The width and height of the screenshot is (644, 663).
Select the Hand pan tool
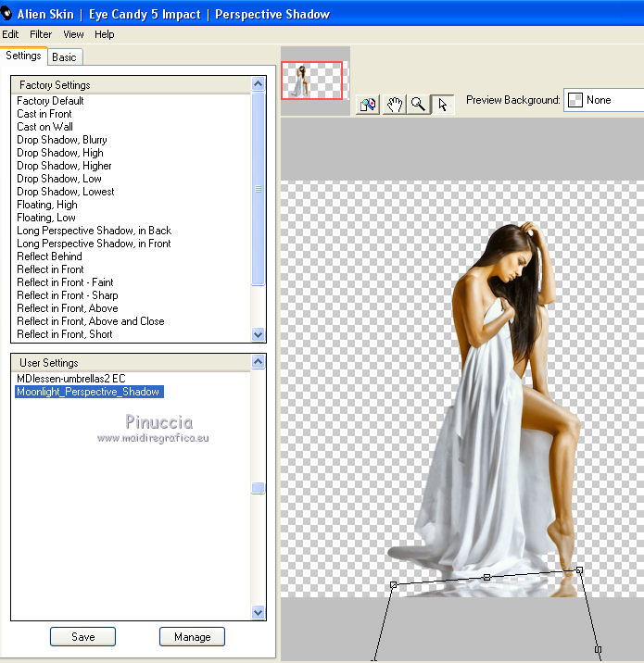point(394,104)
